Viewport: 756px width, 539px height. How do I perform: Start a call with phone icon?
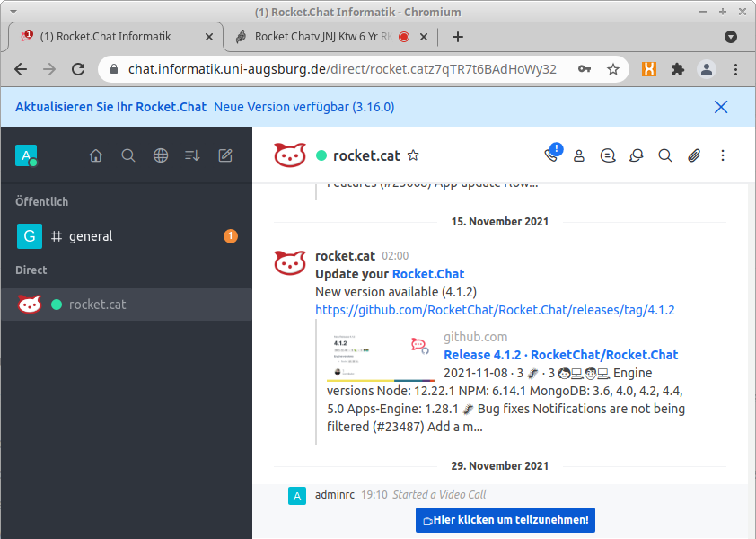point(551,155)
